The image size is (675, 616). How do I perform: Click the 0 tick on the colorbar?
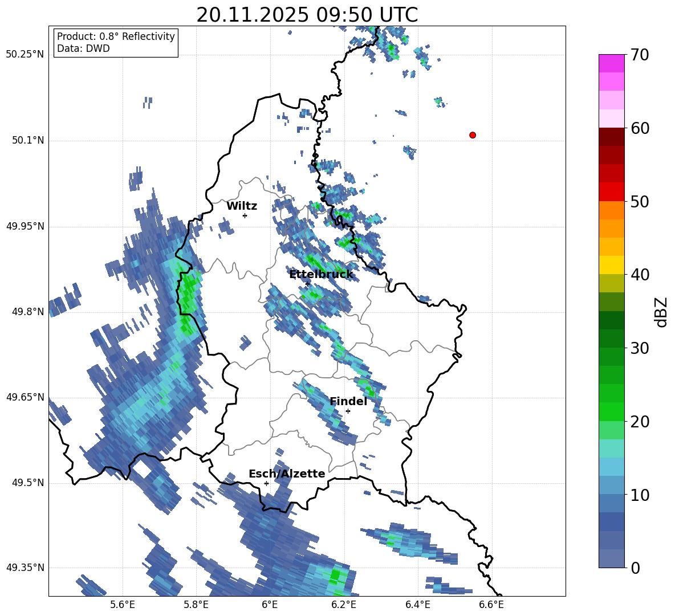click(635, 568)
